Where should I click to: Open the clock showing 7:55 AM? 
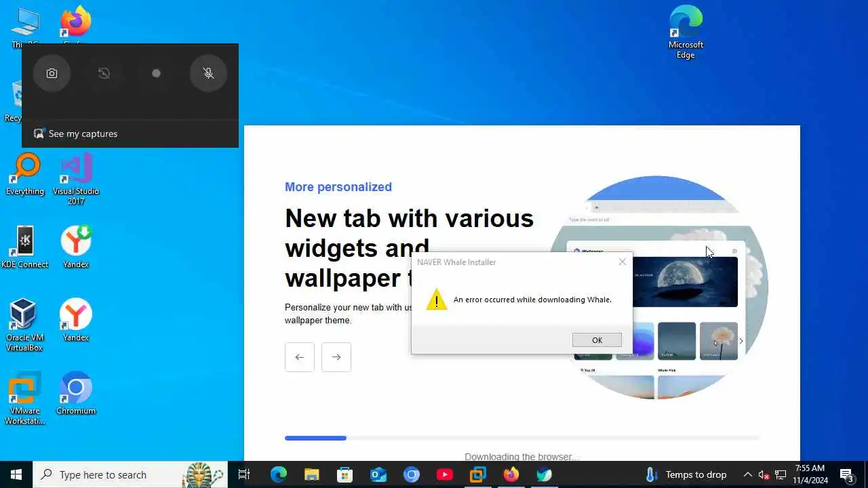click(x=811, y=474)
